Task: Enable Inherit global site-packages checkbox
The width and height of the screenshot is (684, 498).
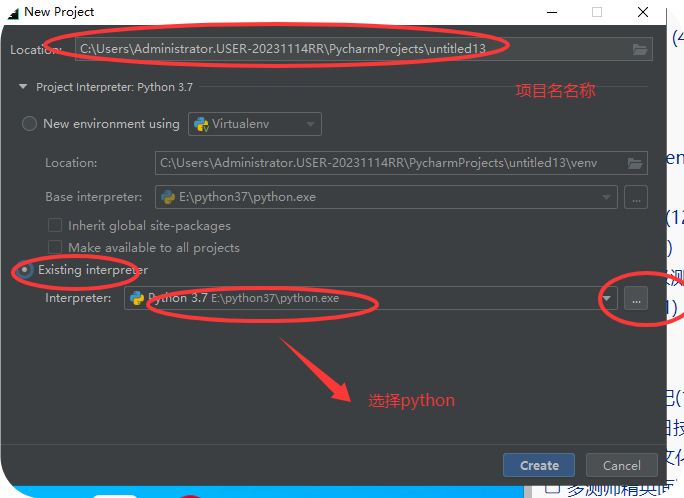Action: [x=55, y=225]
